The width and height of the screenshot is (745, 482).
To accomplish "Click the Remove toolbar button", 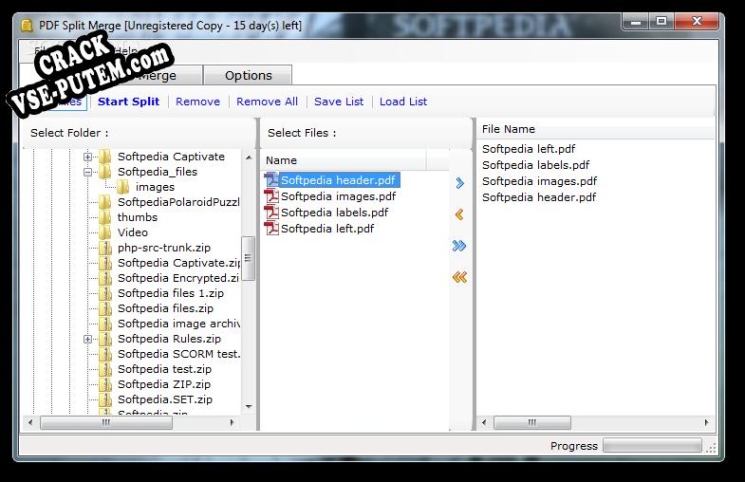I will tap(198, 101).
